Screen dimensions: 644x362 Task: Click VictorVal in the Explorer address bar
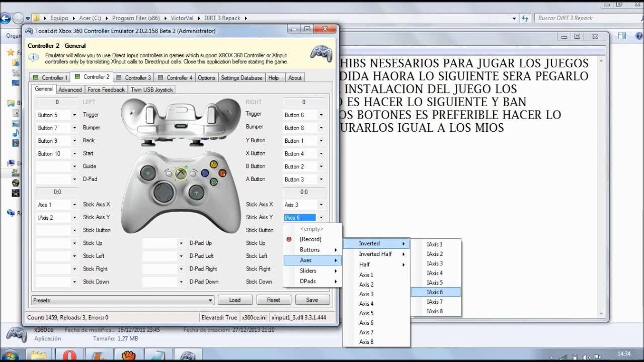[182, 18]
